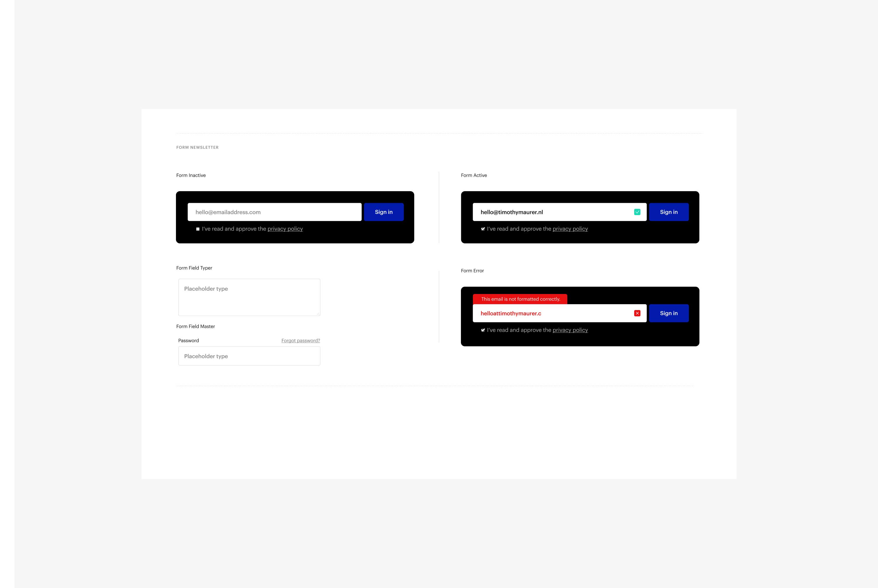Click FORM NEWSLETTER section header label
The height and width of the screenshot is (588, 878).
(197, 147)
